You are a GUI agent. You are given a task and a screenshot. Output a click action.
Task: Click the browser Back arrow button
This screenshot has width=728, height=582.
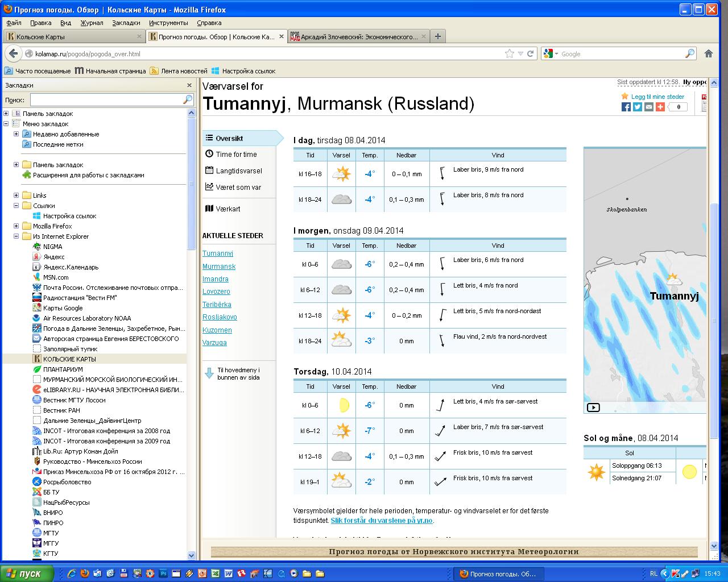click(x=13, y=53)
